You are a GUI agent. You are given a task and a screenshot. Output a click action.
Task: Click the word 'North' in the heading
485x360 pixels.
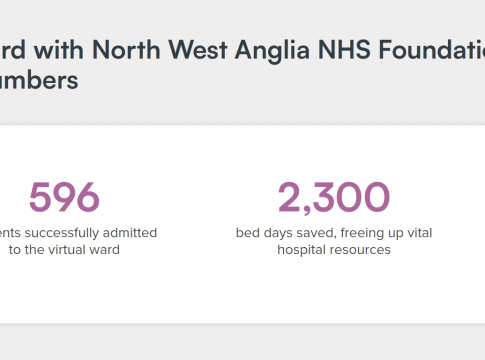[126, 50]
